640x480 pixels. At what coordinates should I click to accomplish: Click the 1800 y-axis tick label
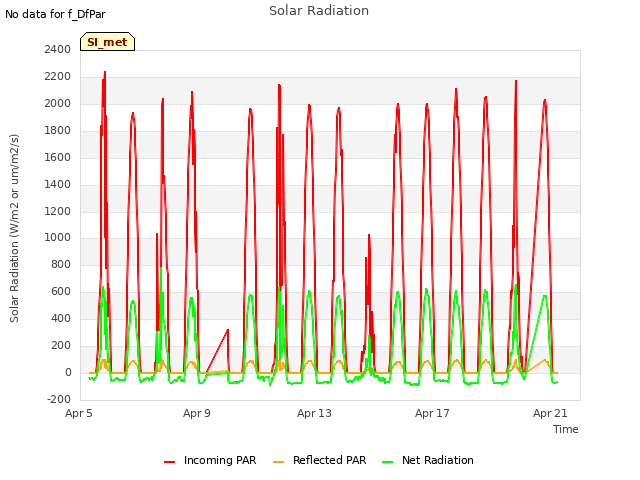(58, 130)
